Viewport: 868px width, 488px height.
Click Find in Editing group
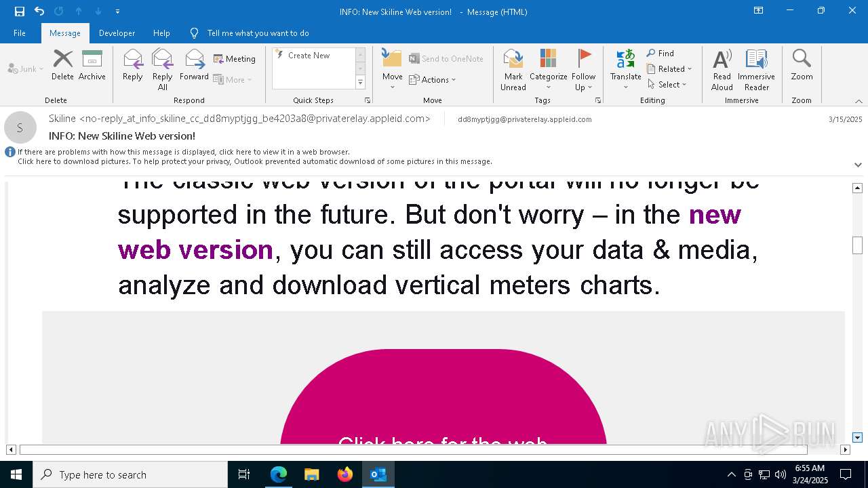pos(660,54)
